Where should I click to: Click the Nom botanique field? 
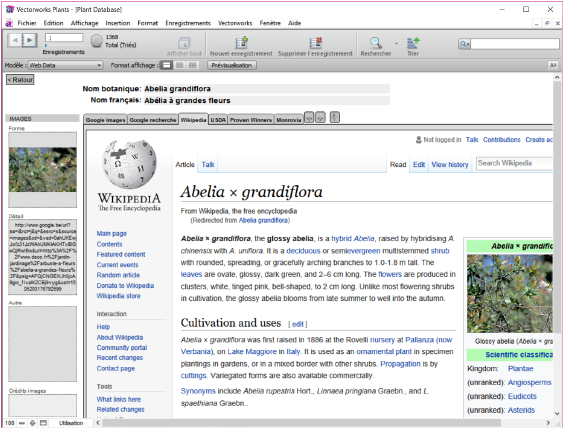click(x=267, y=89)
